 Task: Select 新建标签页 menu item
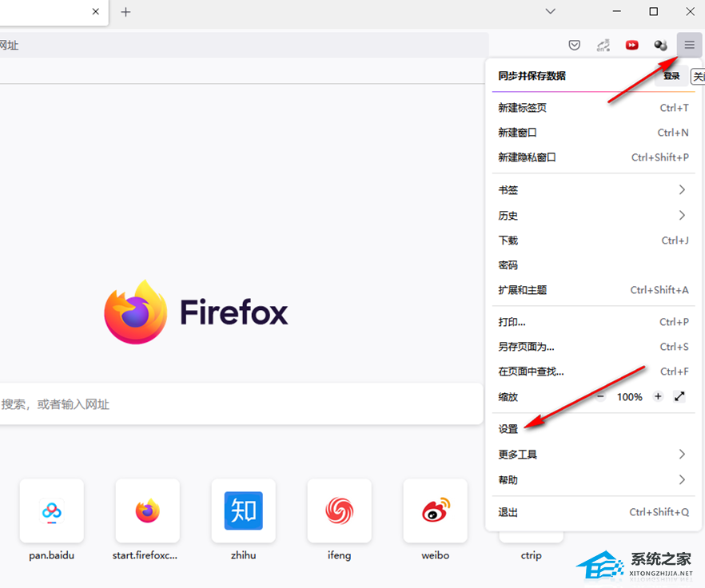click(593, 108)
